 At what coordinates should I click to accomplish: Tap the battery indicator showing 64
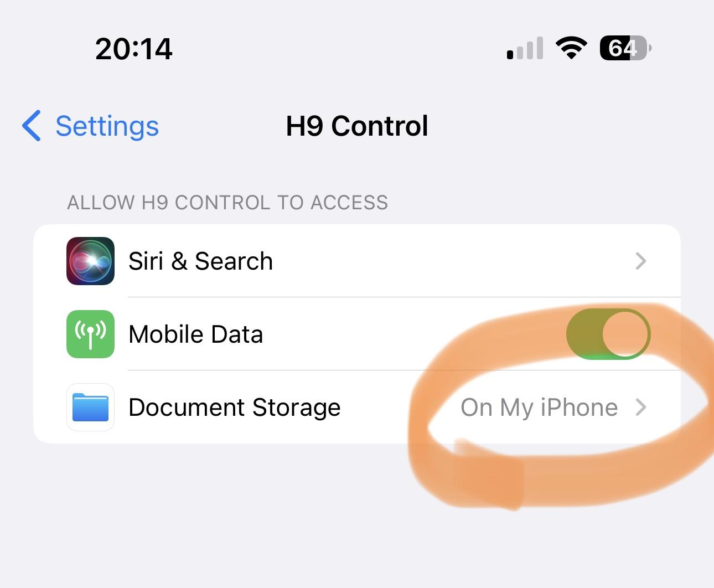[x=625, y=48]
